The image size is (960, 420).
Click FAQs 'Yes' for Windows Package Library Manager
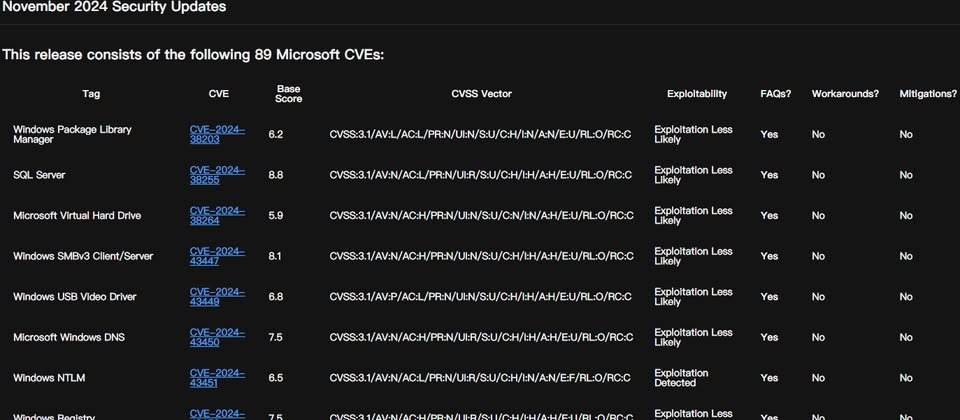pos(769,134)
